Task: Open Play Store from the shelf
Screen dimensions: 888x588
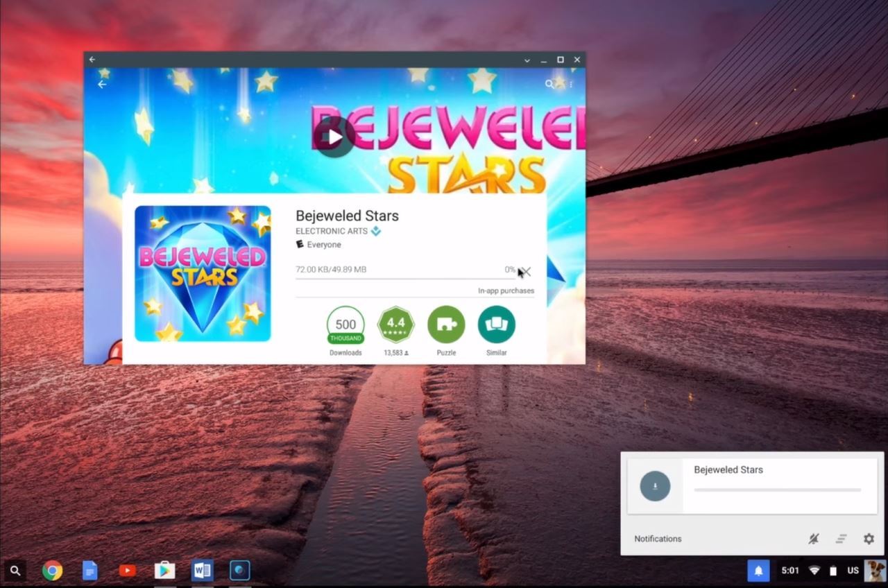Action: 164,571
